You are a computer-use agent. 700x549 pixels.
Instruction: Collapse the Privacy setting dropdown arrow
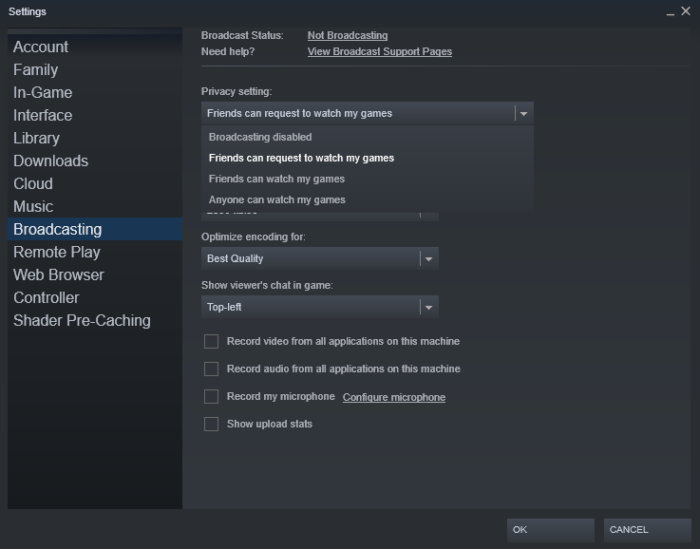[x=524, y=113]
